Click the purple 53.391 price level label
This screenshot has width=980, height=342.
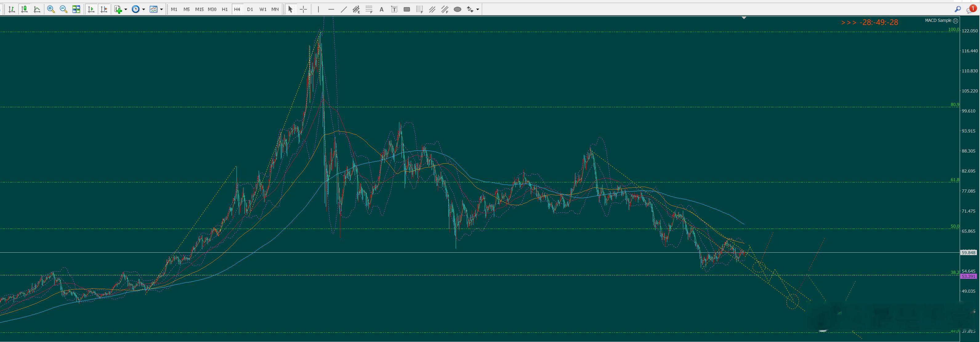969,276
